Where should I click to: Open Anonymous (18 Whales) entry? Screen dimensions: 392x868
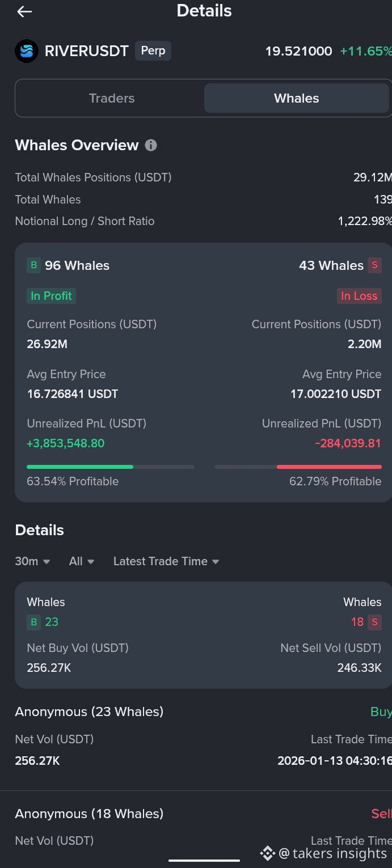click(x=89, y=814)
